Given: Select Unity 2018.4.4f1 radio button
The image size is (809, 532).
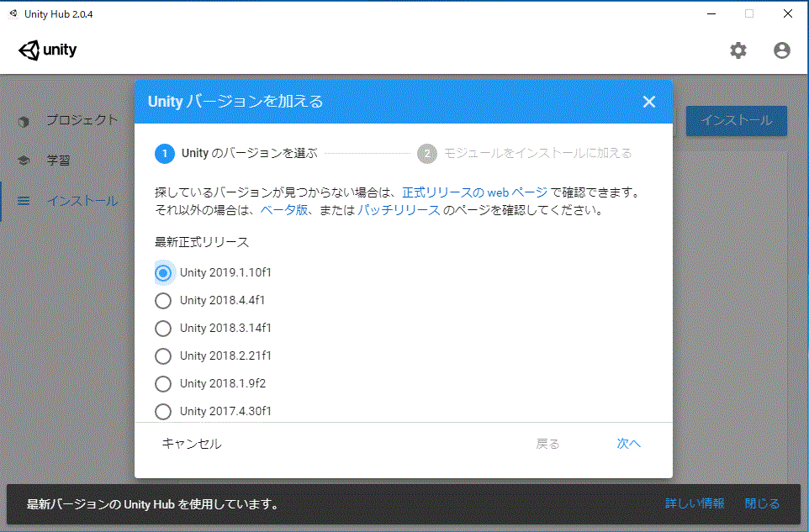Looking at the screenshot, I should (x=164, y=300).
